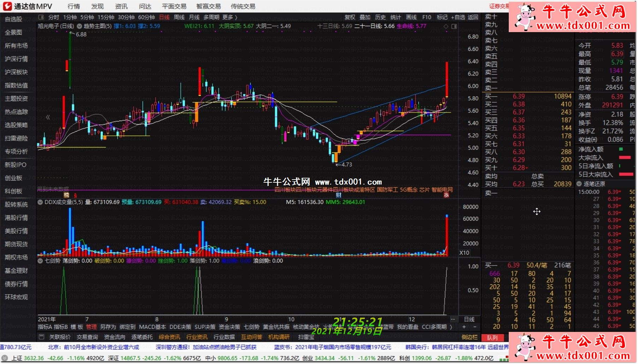Select the 15分钟 period
638x364 pixels.
(106, 17)
